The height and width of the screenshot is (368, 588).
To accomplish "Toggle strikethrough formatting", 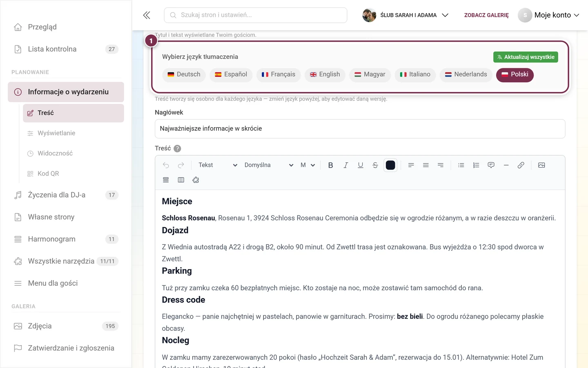I will tap(375, 165).
